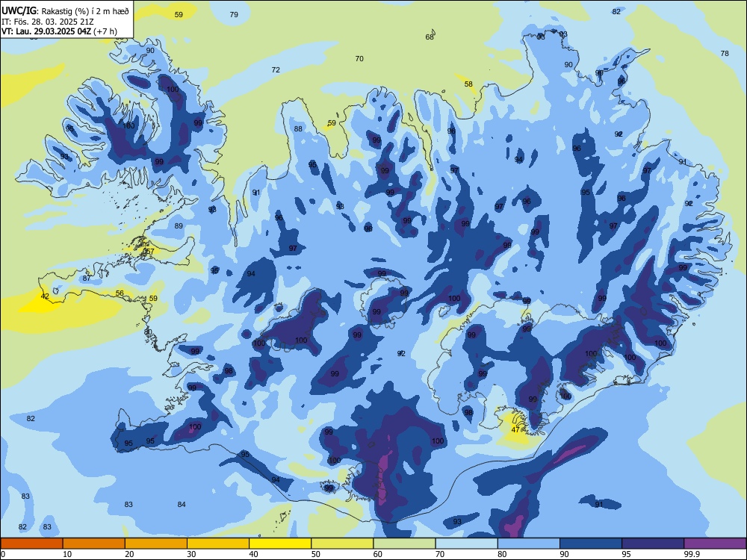Screen dimensions: 747x560
Task: Click the humidity value '87' on the map
Action: [x=87, y=278]
